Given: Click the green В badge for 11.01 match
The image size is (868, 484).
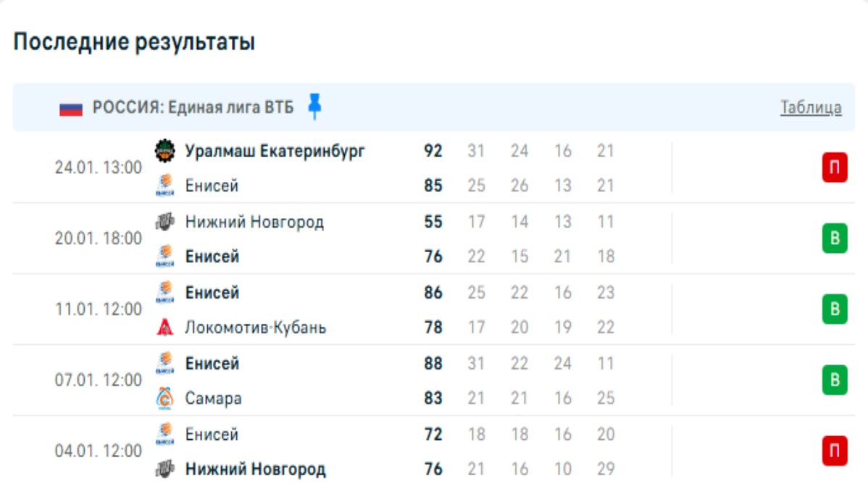Looking at the screenshot, I should [x=834, y=309].
